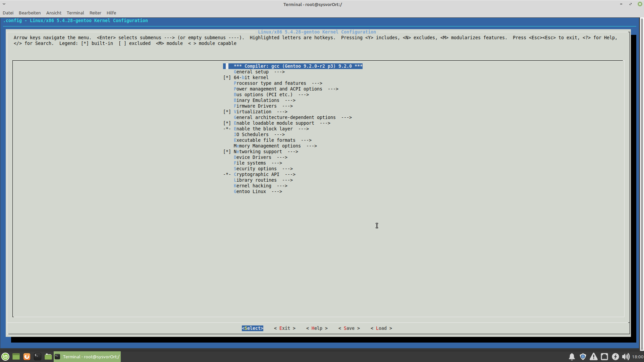Viewport: 644px width, 362px height.
Task: Open the shield security tray icon
Action: pyautogui.click(x=583, y=357)
